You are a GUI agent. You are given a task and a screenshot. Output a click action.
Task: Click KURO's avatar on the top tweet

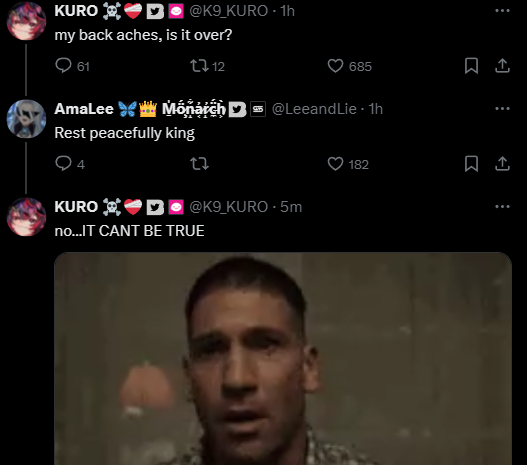click(26, 21)
